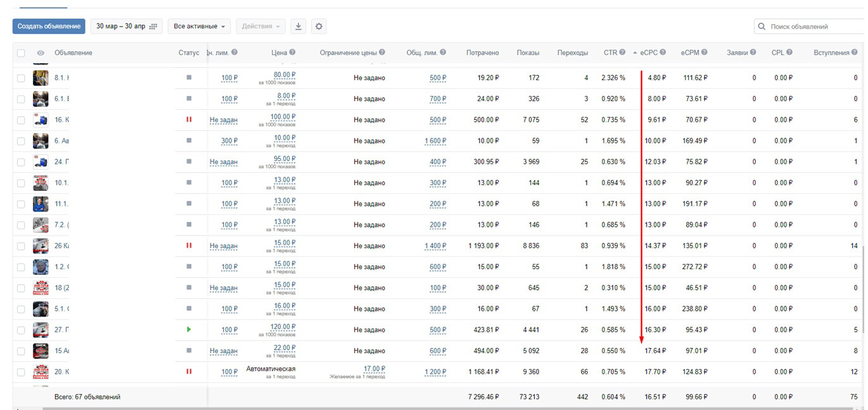
Task: Click help icon next to Цена header
Action: point(292,52)
